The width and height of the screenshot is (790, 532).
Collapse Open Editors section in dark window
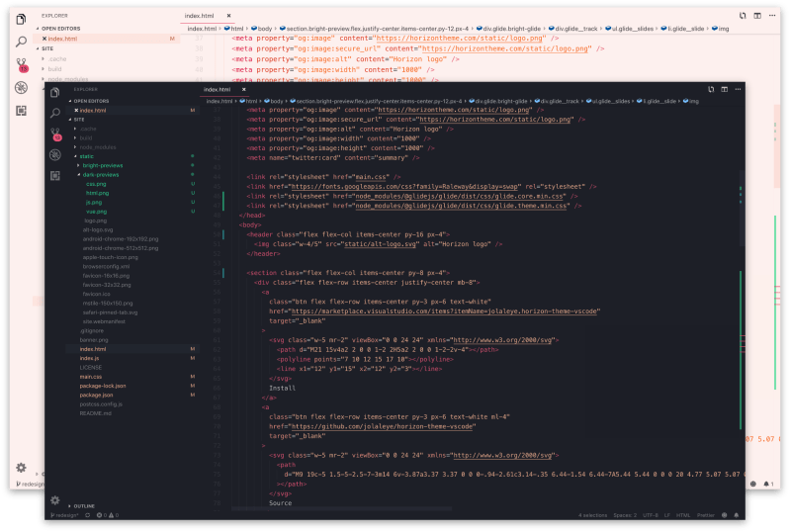pos(89,101)
